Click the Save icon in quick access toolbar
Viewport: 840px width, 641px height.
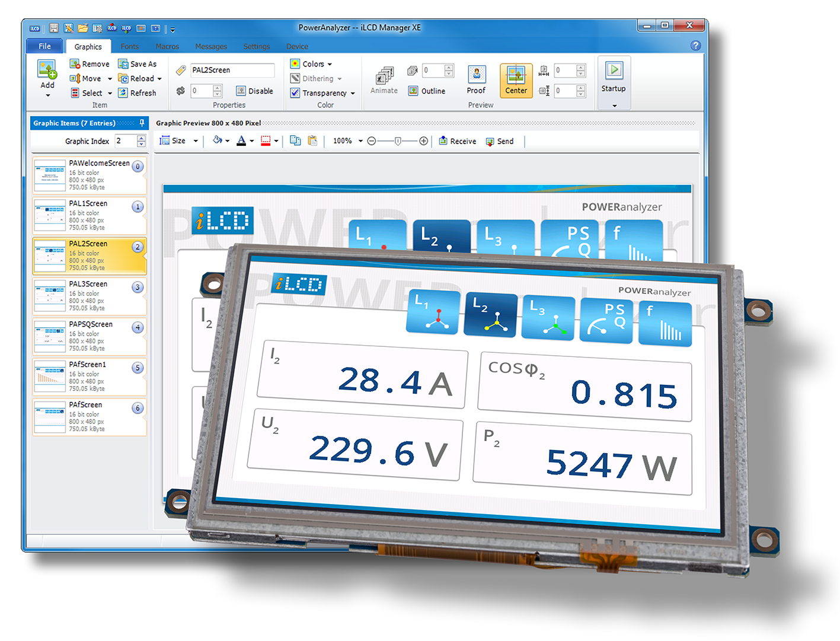[54, 28]
